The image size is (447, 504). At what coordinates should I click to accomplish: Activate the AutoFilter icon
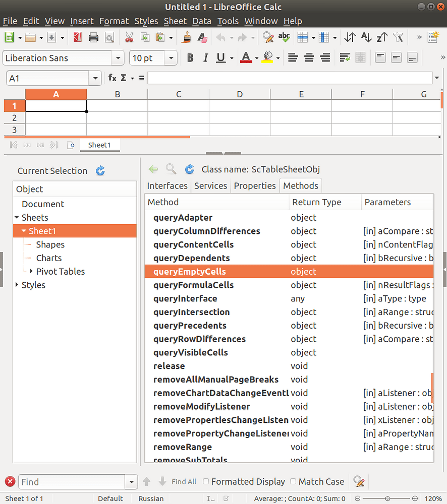coord(398,37)
